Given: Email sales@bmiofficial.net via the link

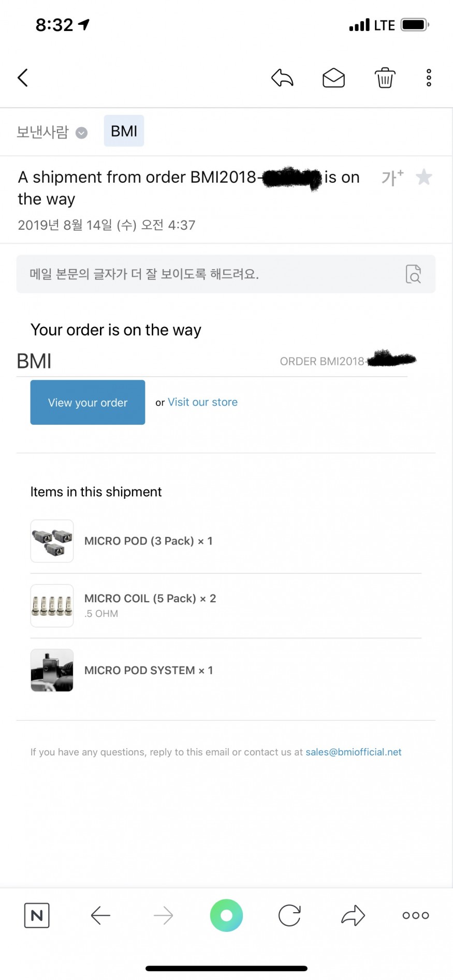Looking at the screenshot, I should [x=353, y=752].
